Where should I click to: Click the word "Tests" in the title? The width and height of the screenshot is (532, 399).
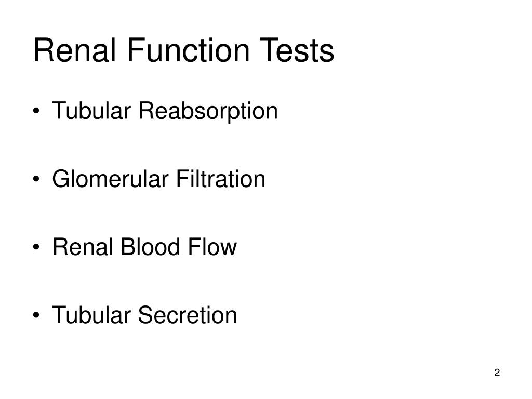point(297,50)
